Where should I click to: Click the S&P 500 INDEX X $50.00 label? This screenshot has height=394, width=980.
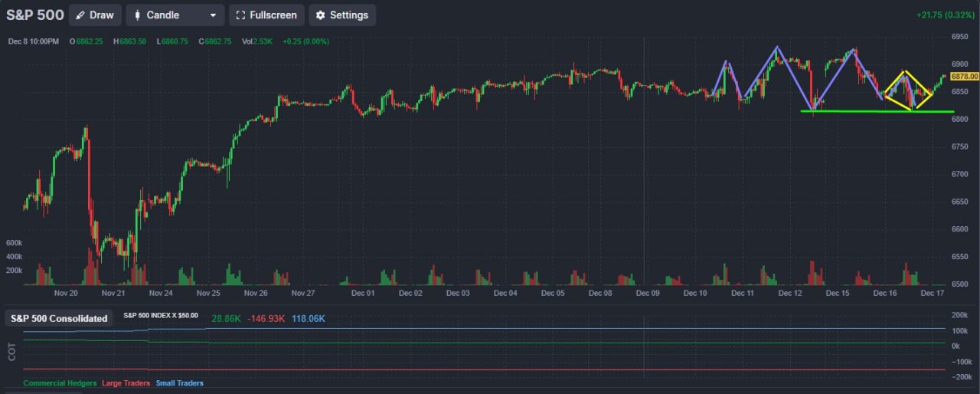(161, 316)
